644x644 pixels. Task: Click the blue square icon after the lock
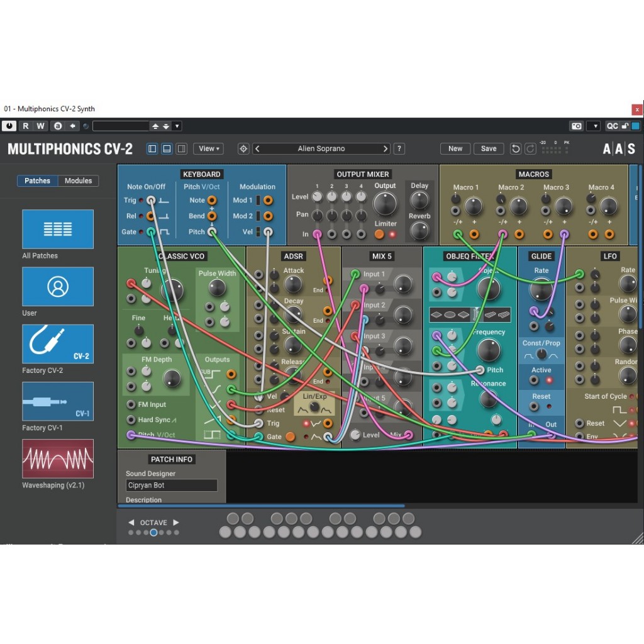635,126
